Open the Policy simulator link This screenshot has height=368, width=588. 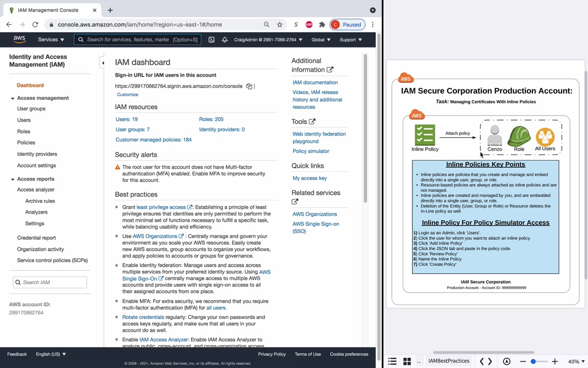click(x=311, y=151)
